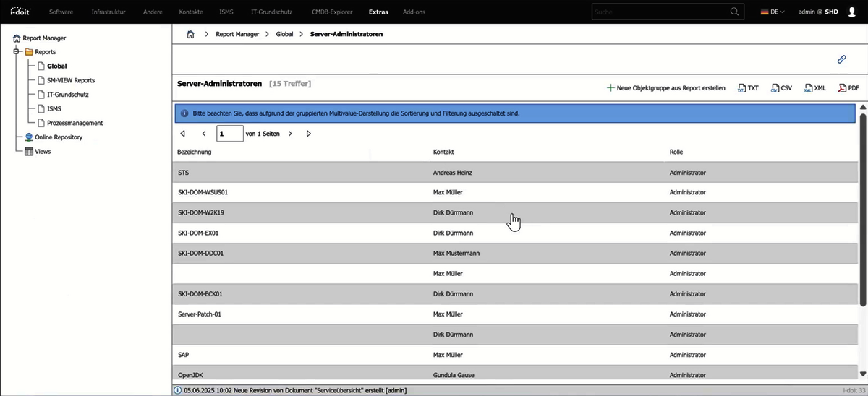Open the DE language dropdown
The width and height of the screenshot is (868, 396).
pos(773,12)
